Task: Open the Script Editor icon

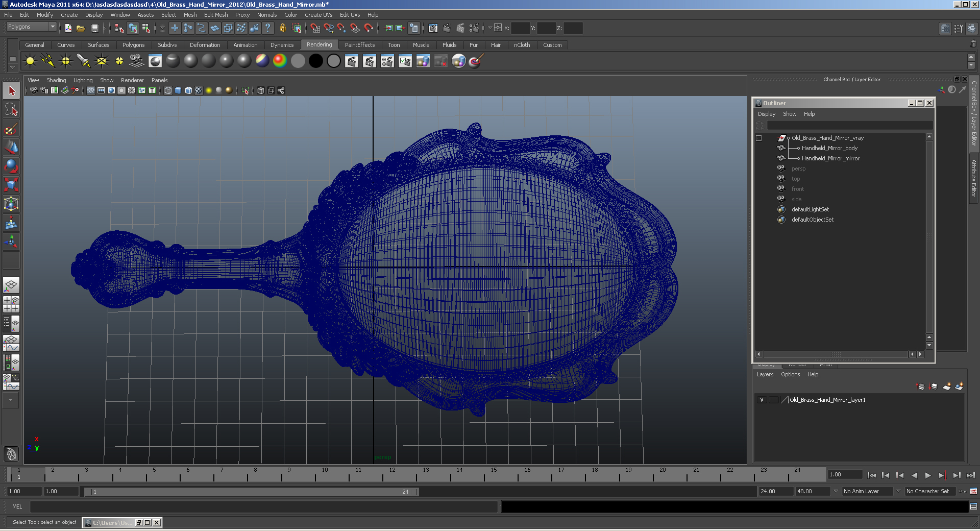Action: pyautogui.click(x=973, y=506)
